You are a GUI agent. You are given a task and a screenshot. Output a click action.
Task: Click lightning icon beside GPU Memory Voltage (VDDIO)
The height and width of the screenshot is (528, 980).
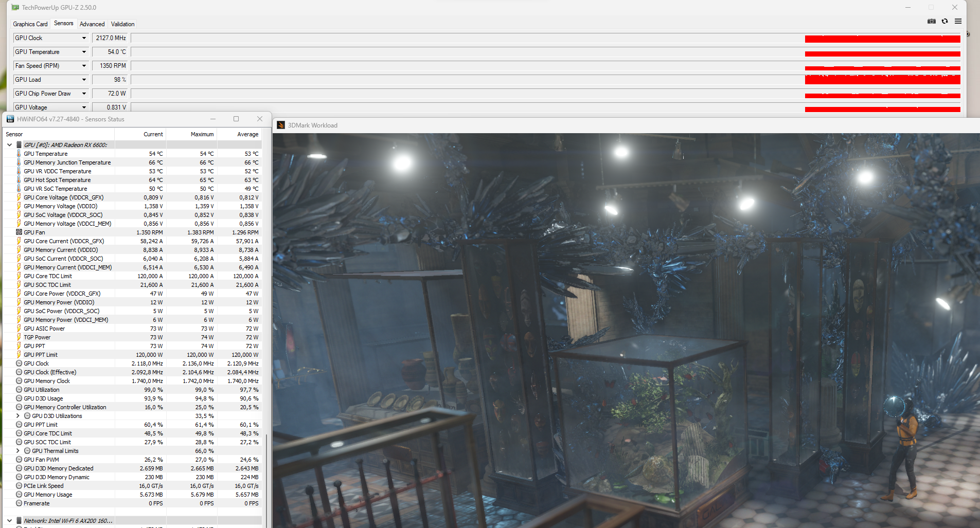click(x=19, y=206)
